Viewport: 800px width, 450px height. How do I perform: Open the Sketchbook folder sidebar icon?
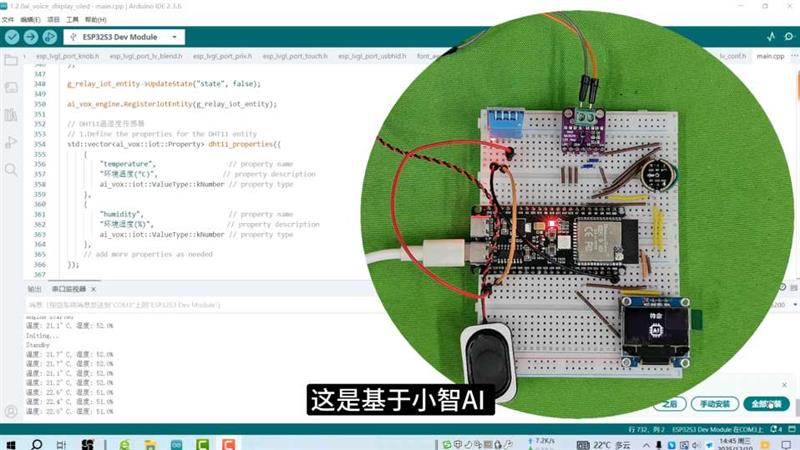11,61
